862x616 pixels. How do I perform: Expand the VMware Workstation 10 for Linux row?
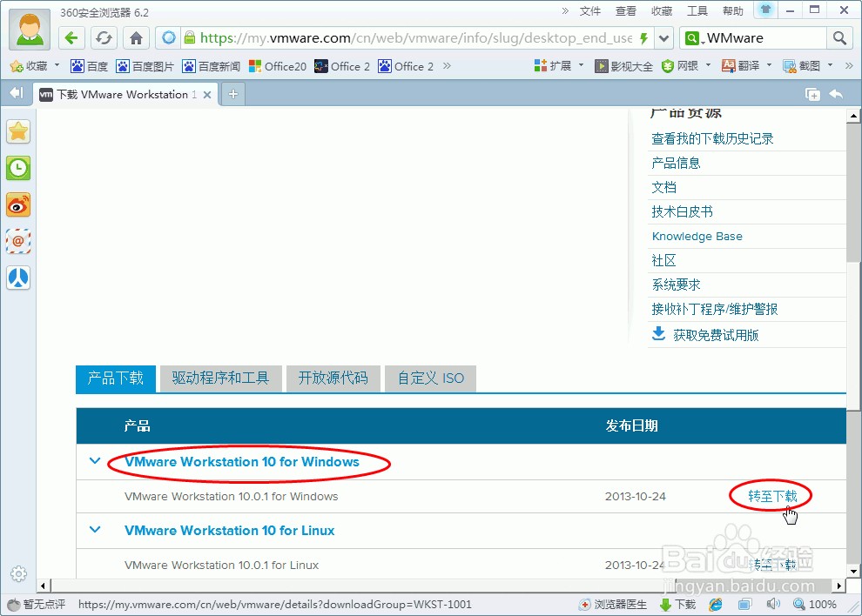(94, 530)
